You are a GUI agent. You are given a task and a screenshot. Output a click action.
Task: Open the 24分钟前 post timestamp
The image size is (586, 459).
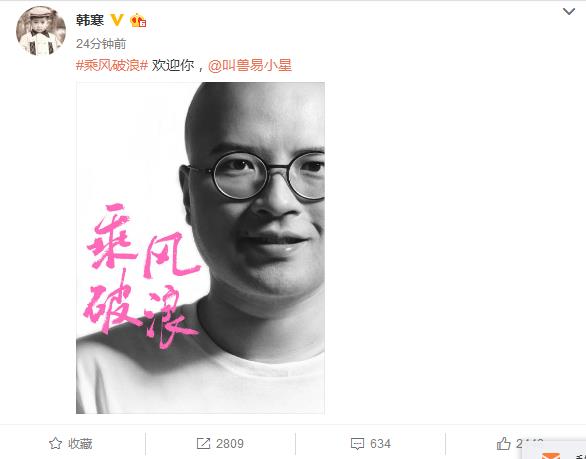tap(101, 44)
